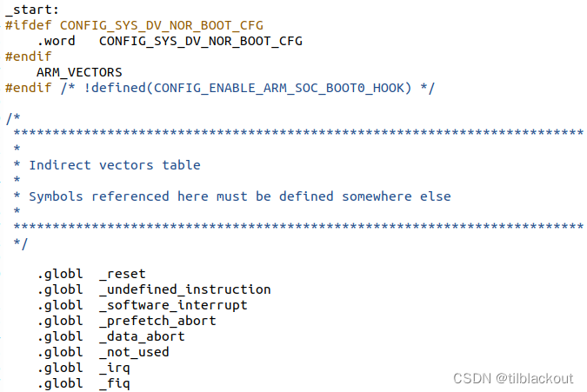
Task: Click the _undefined_instruction symbol
Action: pos(185,290)
